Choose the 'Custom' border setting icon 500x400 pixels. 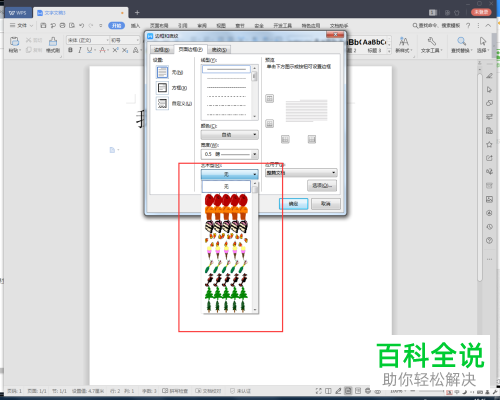point(162,103)
